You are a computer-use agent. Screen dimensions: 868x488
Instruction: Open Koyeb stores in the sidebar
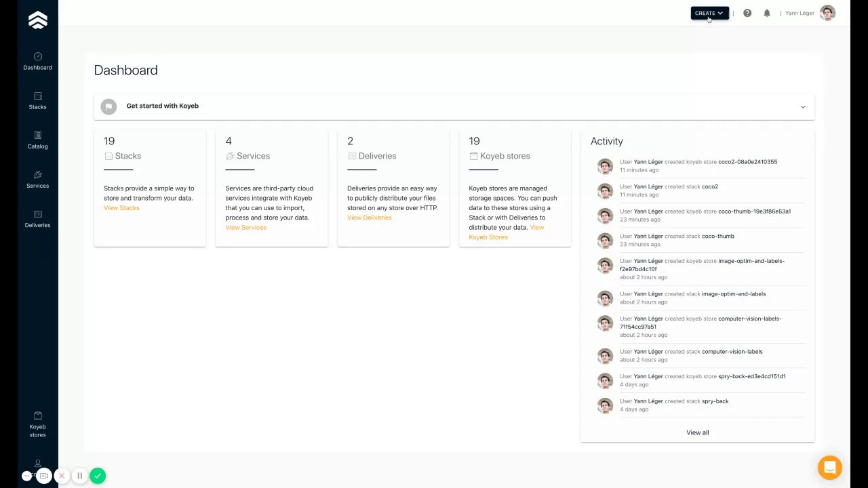pos(37,424)
